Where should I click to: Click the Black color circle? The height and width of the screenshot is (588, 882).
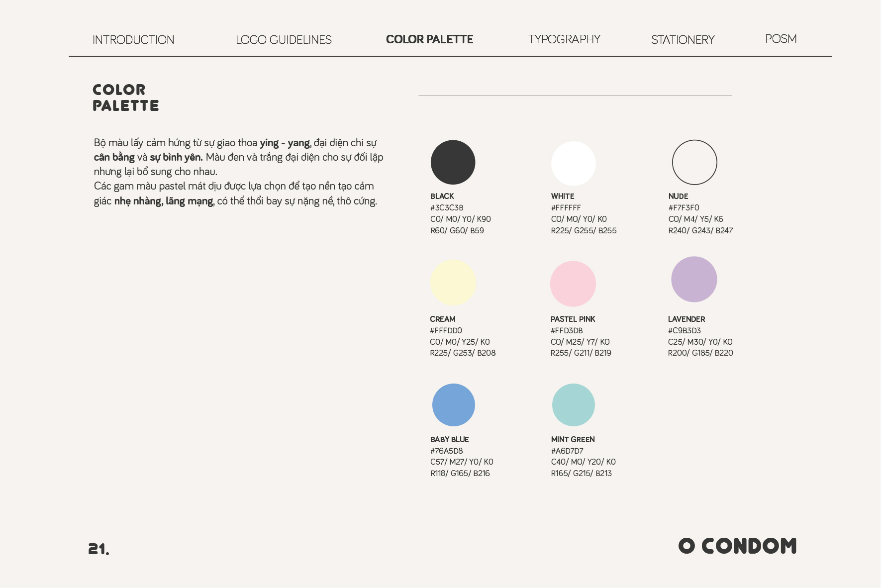[453, 162]
